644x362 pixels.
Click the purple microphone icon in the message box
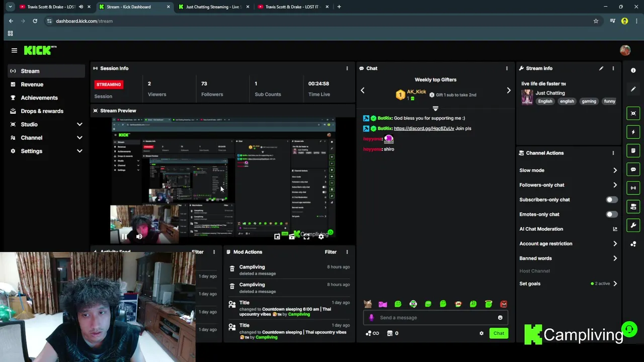click(x=371, y=317)
